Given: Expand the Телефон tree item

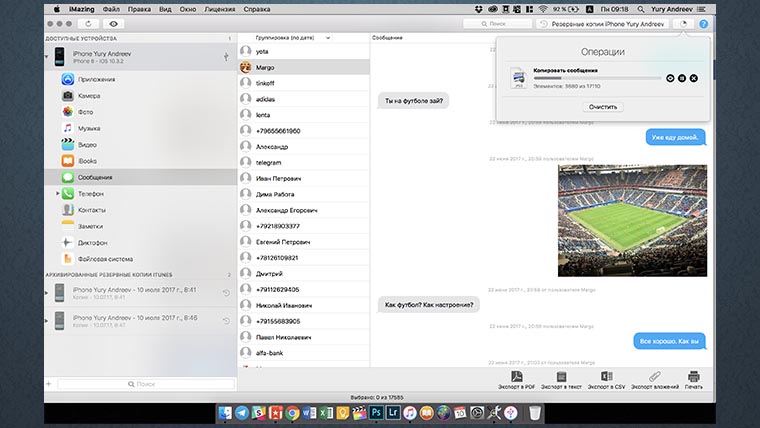Looking at the screenshot, I should pyautogui.click(x=57, y=193).
